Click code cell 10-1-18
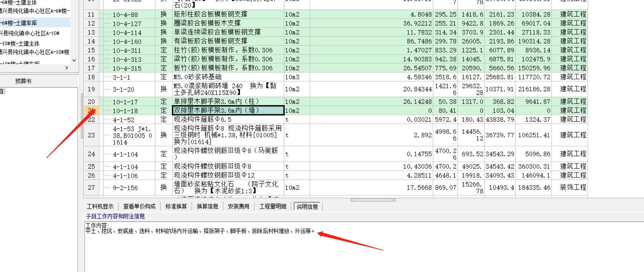 pos(129,111)
